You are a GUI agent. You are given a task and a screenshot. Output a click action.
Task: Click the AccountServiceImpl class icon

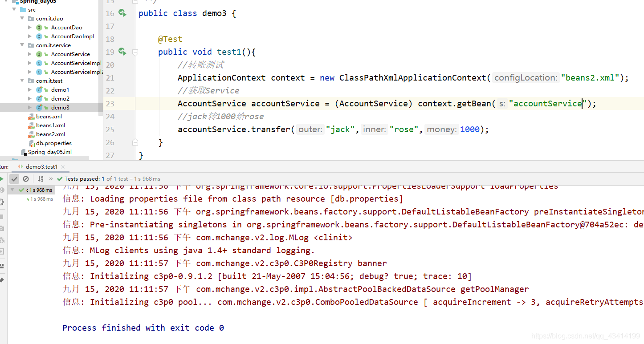[x=39, y=63]
